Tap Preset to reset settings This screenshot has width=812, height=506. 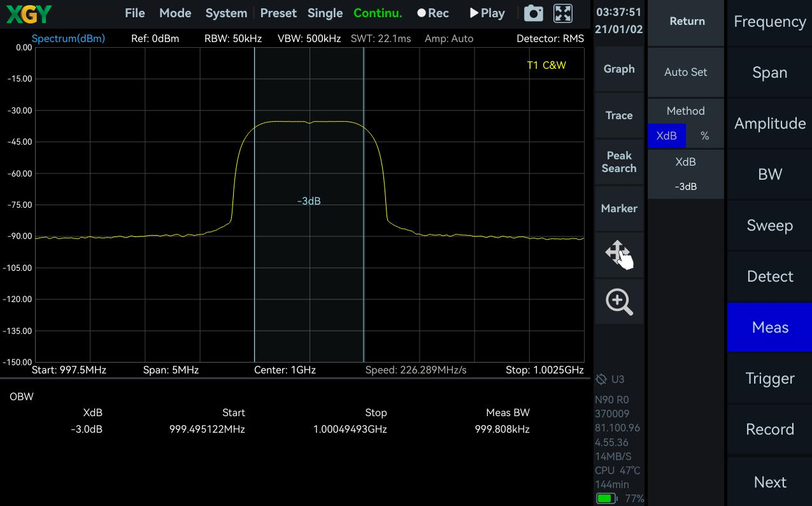point(278,13)
